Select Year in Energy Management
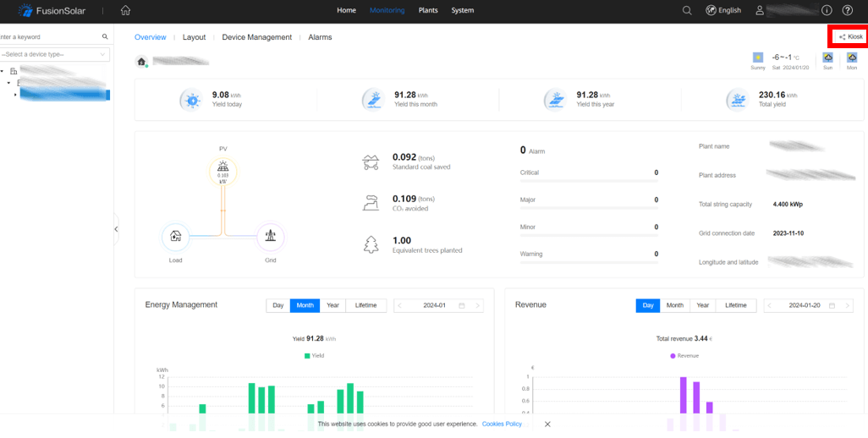The image size is (868, 438). [332, 305]
